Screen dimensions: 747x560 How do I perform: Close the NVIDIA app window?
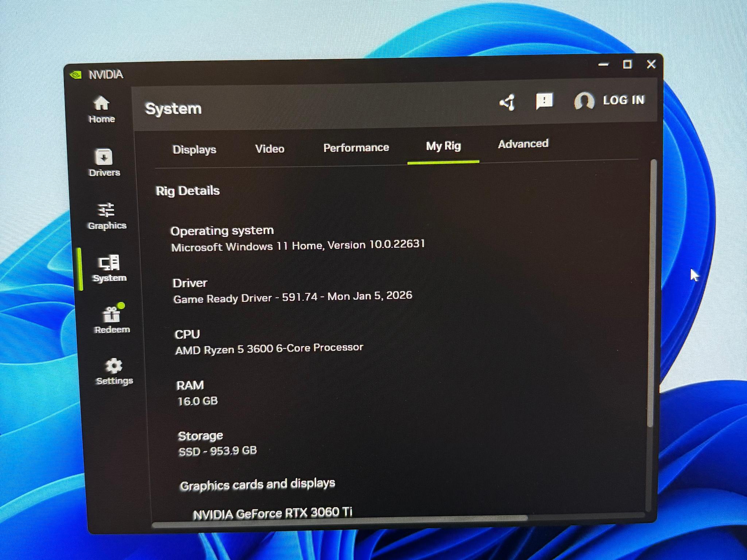(651, 64)
